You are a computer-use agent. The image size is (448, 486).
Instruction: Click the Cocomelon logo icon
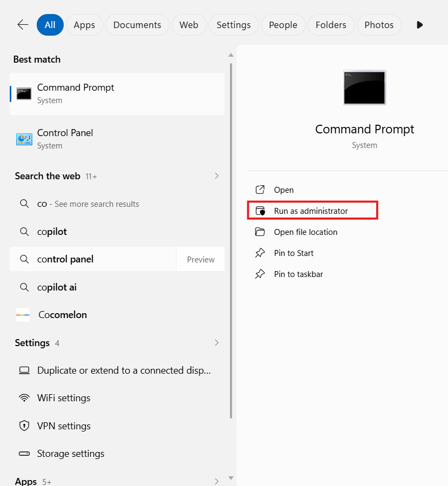(x=23, y=315)
